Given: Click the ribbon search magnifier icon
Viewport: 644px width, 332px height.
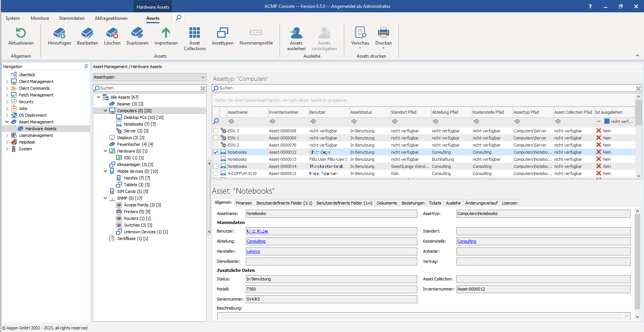Looking at the screenshot, I should pyautogui.click(x=178, y=18).
